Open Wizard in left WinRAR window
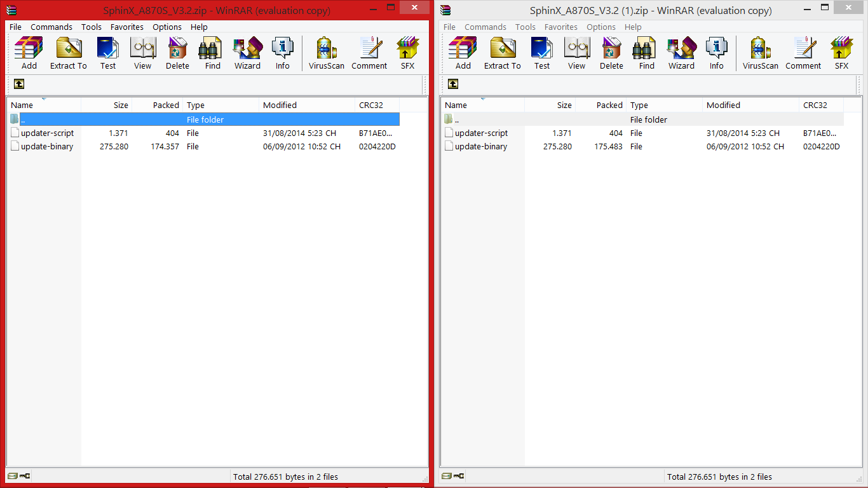Viewport: 868px width, 488px height. point(248,53)
